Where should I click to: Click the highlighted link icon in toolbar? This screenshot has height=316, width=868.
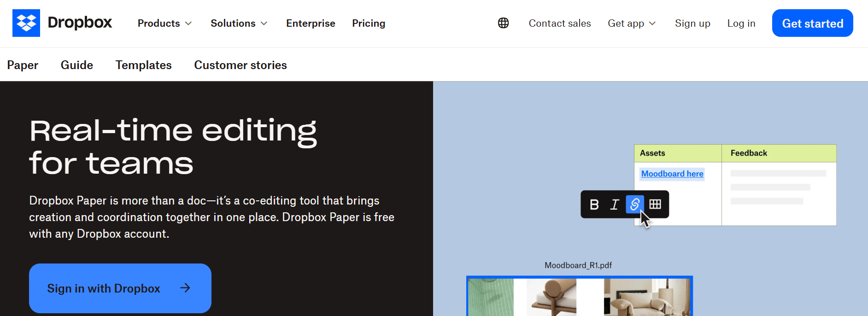point(634,204)
